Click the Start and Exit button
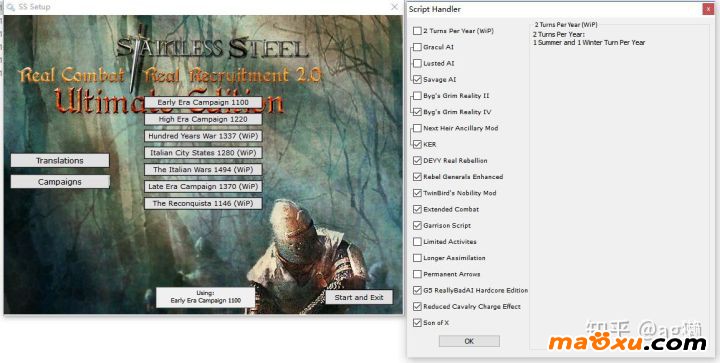The height and width of the screenshot is (363, 720). click(x=359, y=297)
